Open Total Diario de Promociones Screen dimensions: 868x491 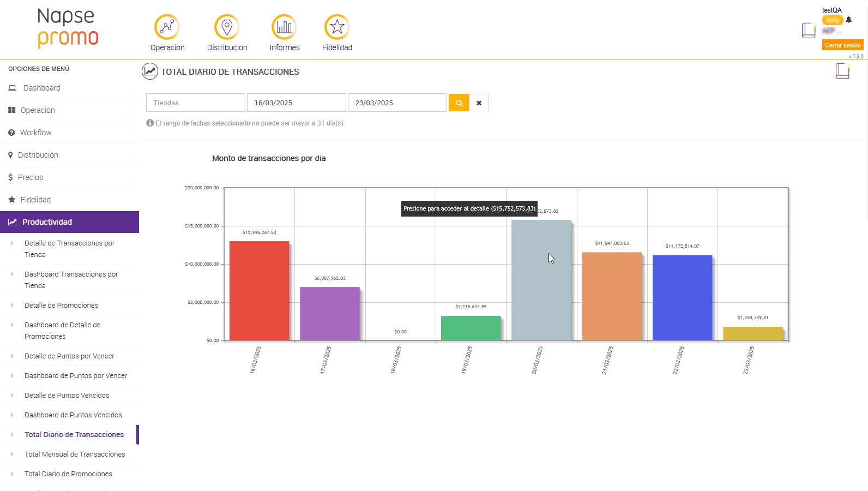coord(69,474)
